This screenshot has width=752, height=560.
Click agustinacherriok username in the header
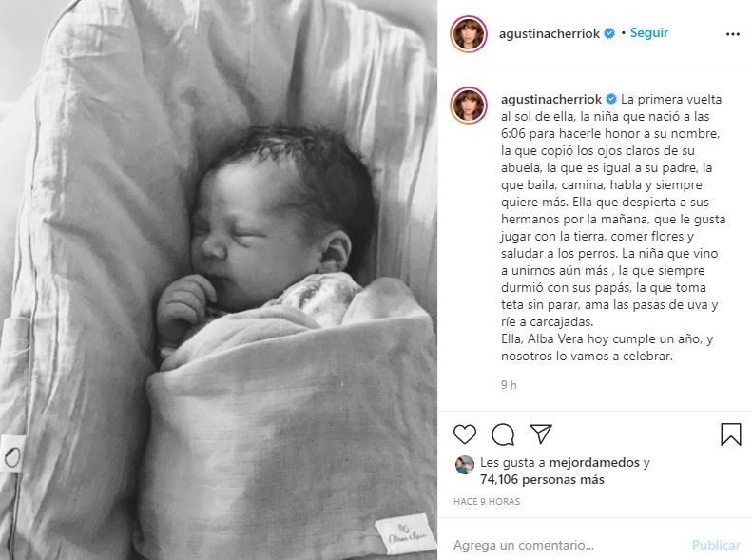pos(550,33)
